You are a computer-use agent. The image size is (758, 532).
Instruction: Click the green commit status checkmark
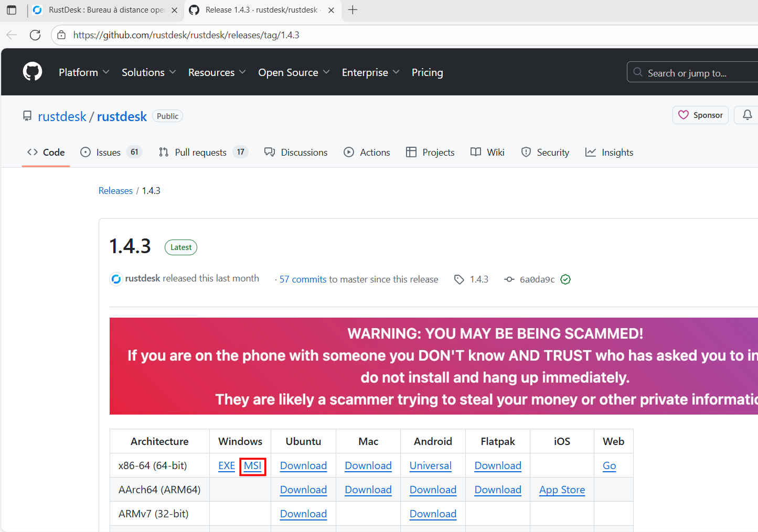point(565,279)
